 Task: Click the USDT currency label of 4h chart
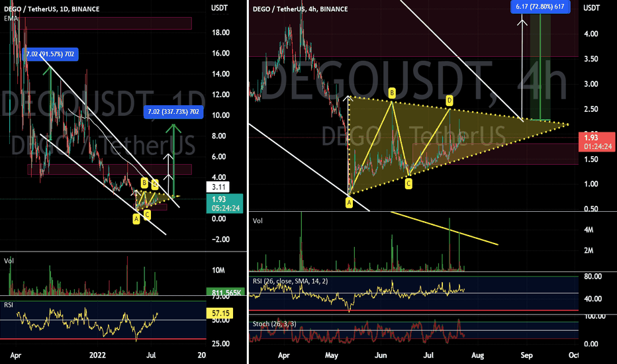(591, 7)
